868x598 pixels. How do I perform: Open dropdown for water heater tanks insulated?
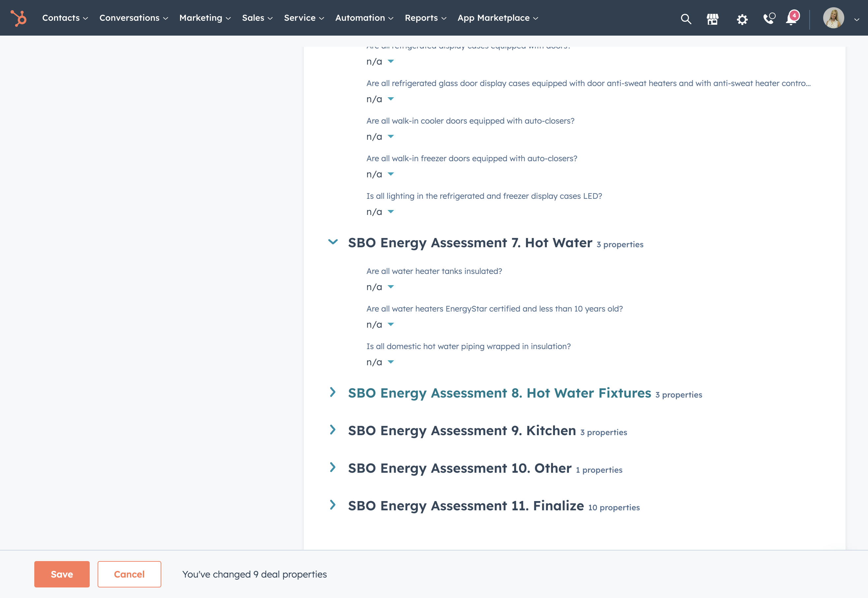380,287
